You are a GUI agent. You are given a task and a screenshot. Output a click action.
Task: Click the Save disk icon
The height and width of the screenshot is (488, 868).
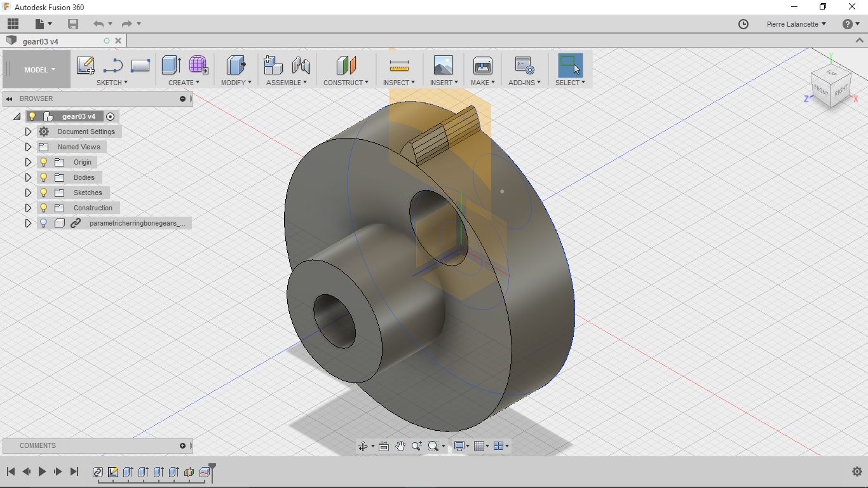pyautogui.click(x=73, y=24)
